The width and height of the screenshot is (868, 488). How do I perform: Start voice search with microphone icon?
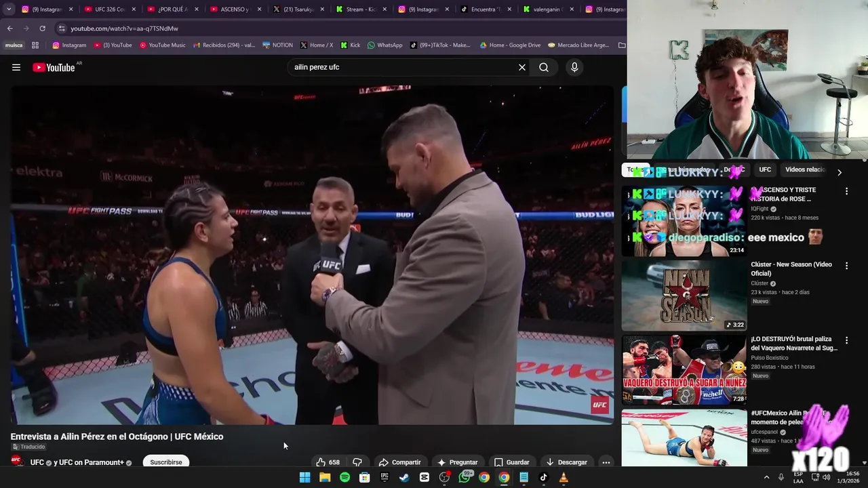[x=574, y=67]
